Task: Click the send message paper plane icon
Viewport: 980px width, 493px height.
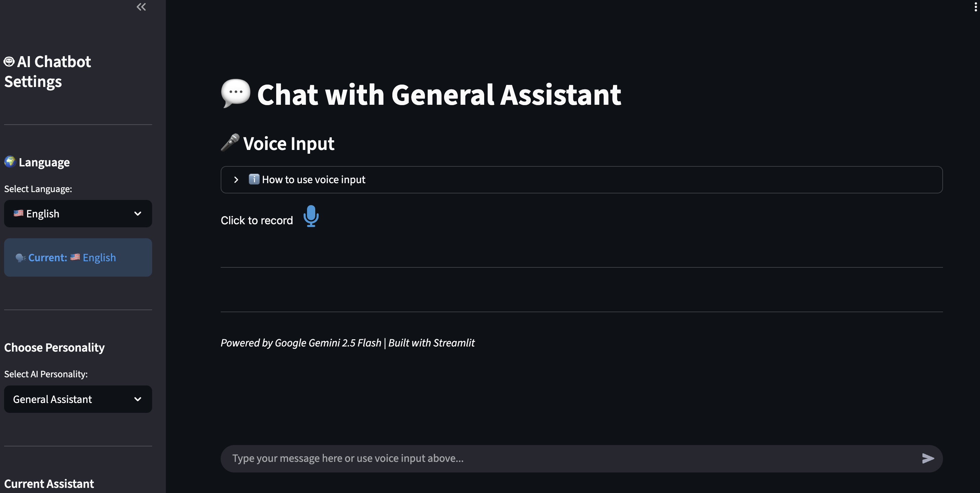Action: tap(928, 458)
